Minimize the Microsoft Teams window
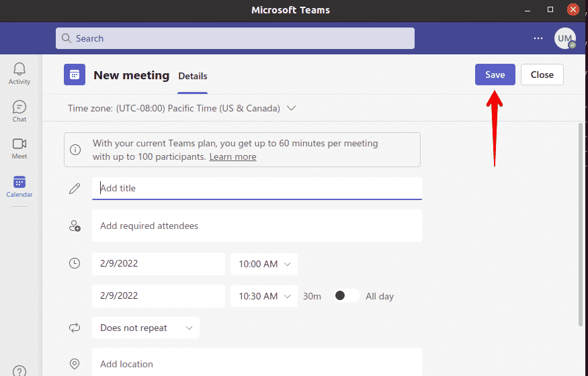This screenshot has width=588, height=376. (x=528, y=10)
